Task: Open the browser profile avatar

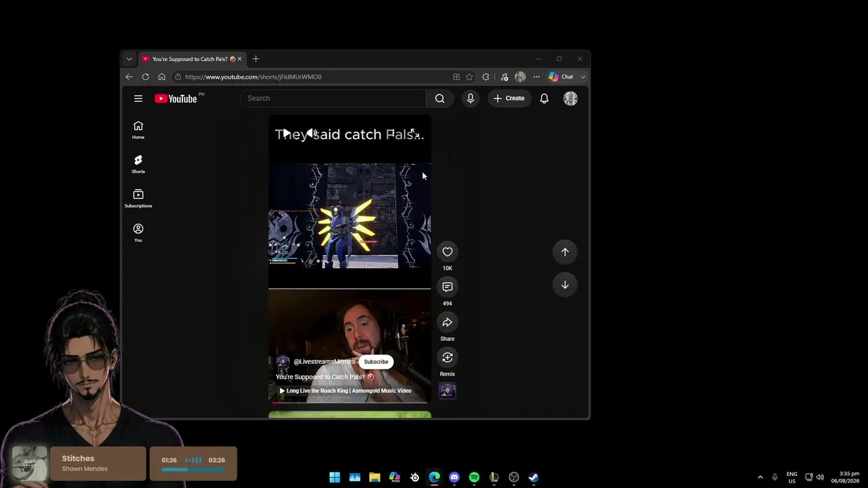Action: [520, 77]
